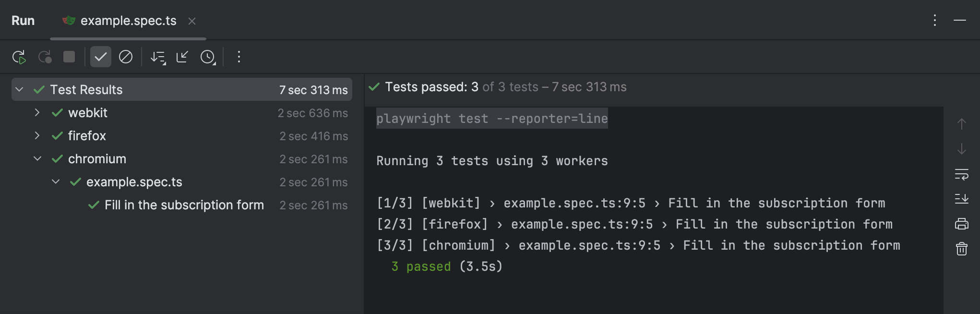Clear console output with trash icon
This screenshot has width=980, height=314.
pos(961,249)
